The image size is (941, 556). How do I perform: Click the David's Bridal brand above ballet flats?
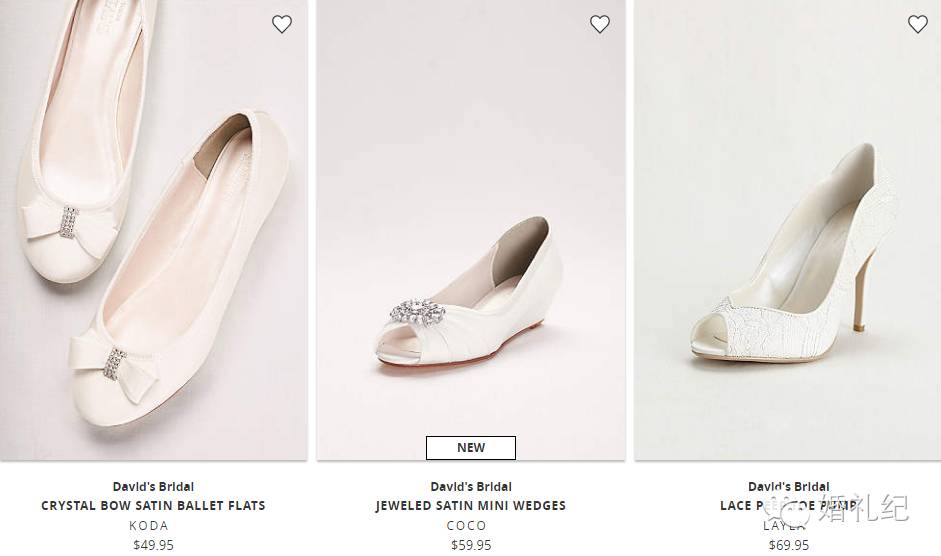pos(153,487)
